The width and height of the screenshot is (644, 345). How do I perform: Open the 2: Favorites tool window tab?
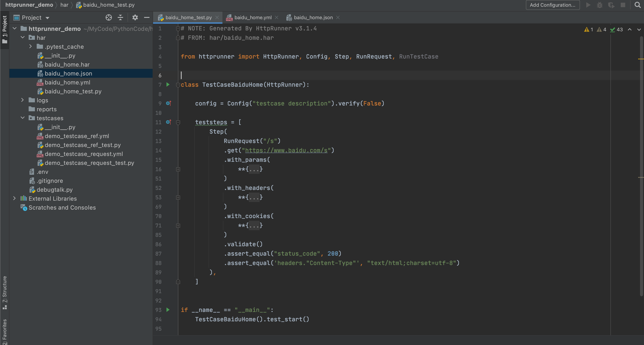pyautogui.click(x=4, y=332)
